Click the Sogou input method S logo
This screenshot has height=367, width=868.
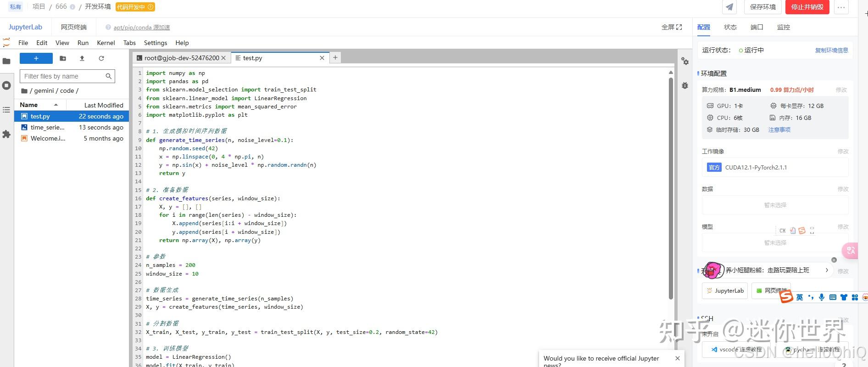[786, 296]
